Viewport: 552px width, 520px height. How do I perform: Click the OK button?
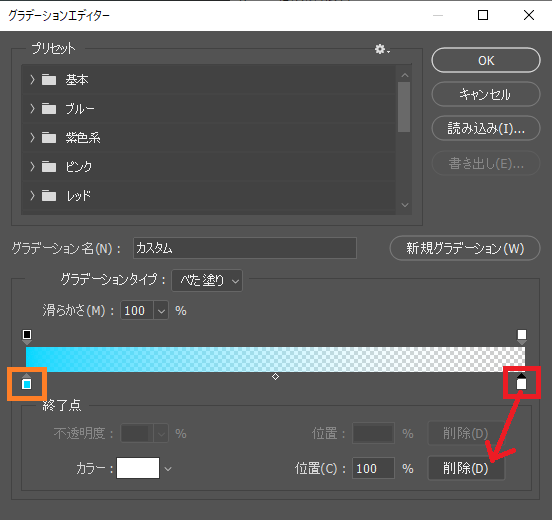pos(486,61)
